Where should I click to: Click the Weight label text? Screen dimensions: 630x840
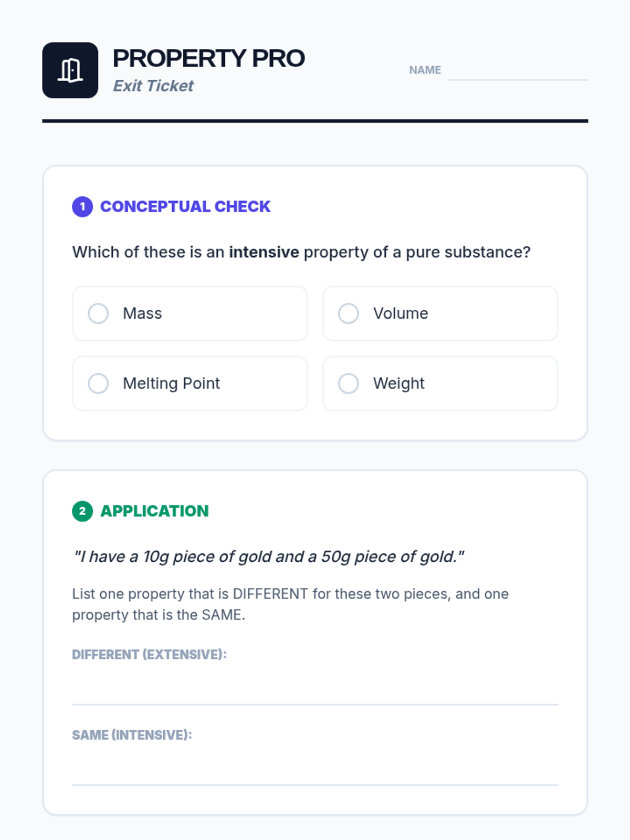(x=399, y=383)
